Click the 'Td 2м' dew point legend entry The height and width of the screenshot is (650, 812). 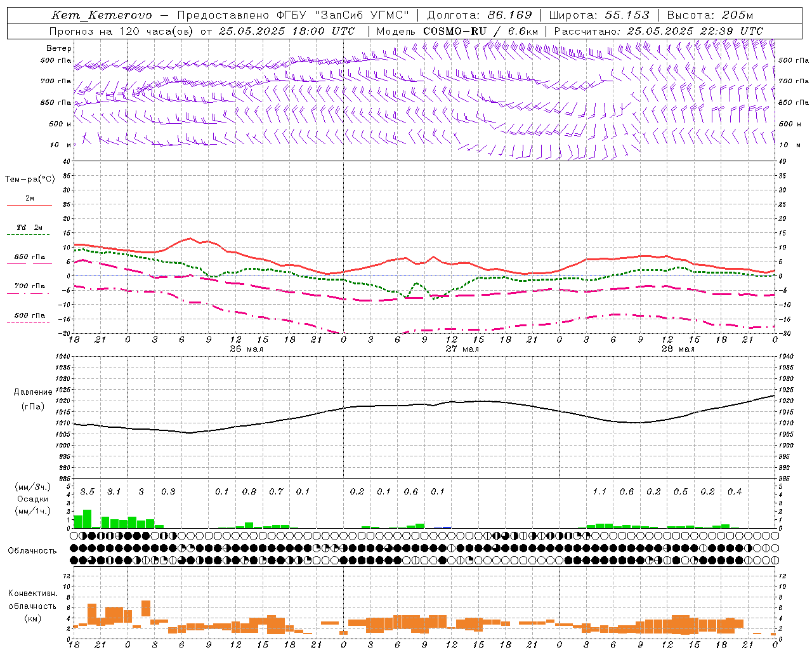coord(30,227)
